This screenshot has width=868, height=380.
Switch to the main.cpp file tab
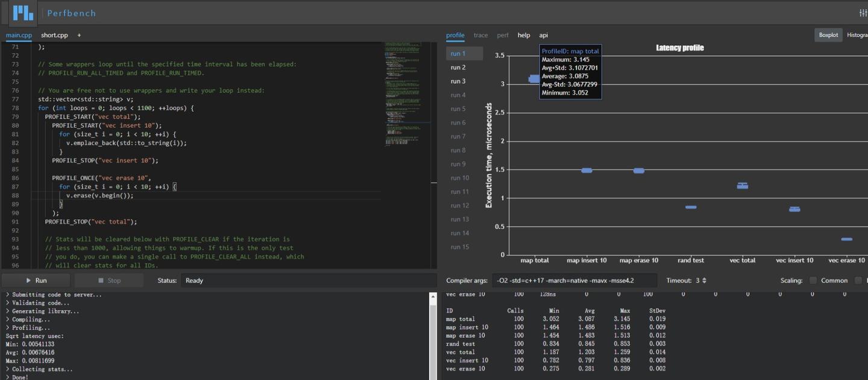pos(19,35)
